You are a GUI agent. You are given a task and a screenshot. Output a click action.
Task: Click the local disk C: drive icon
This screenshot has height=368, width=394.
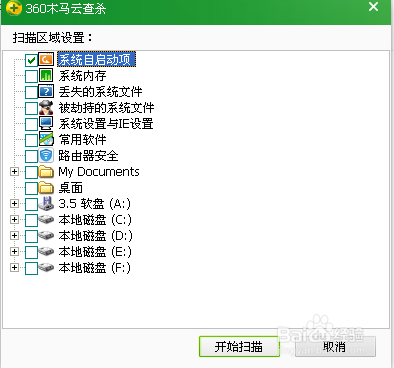click(46, 219)
